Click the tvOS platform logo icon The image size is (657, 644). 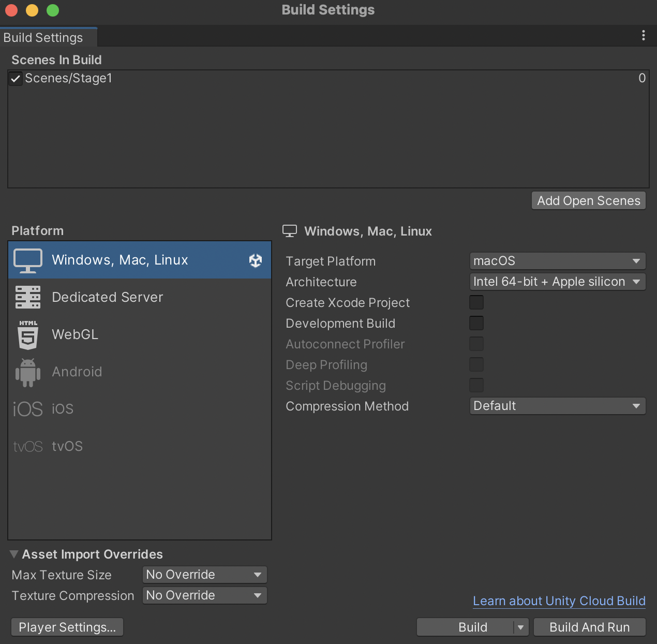pyautogui.click(x=28, y=446)
